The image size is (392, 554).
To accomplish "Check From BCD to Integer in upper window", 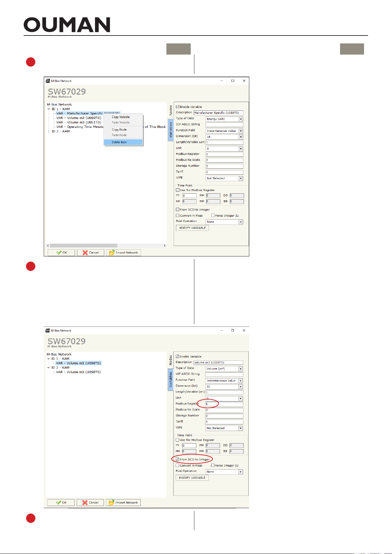I will pyautogui.click(x=178, y=209).
